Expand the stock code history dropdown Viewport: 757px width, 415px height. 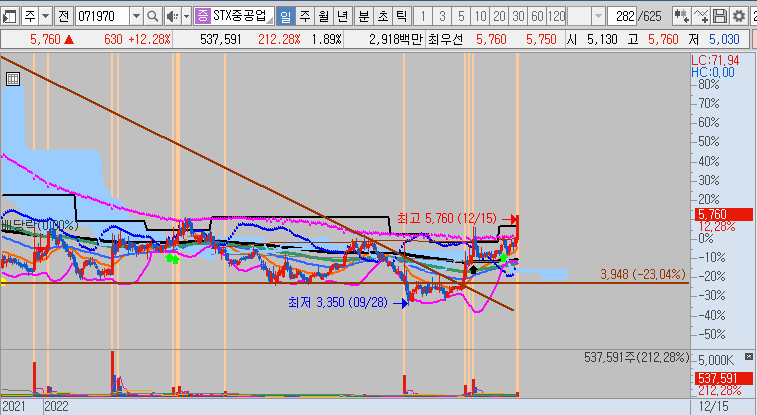pyautogui.click(x=136, y=16)
